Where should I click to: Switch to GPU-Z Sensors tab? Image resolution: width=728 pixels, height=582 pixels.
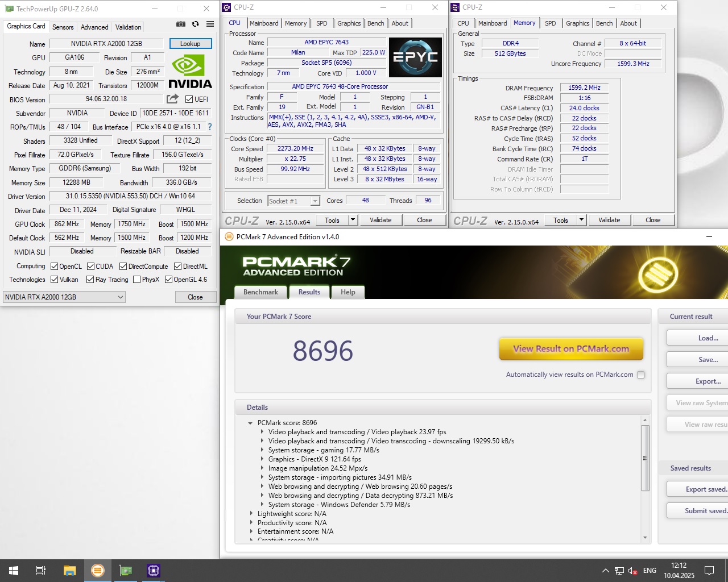coord(63,27)
